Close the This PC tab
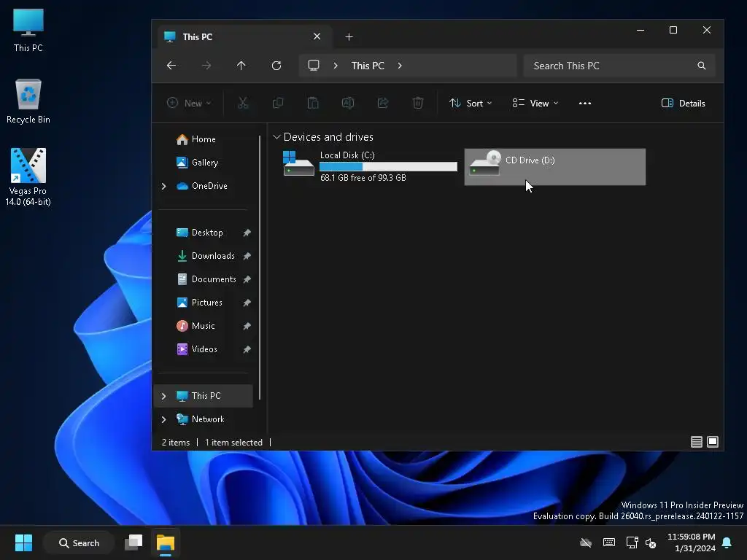 click(317, 36)
